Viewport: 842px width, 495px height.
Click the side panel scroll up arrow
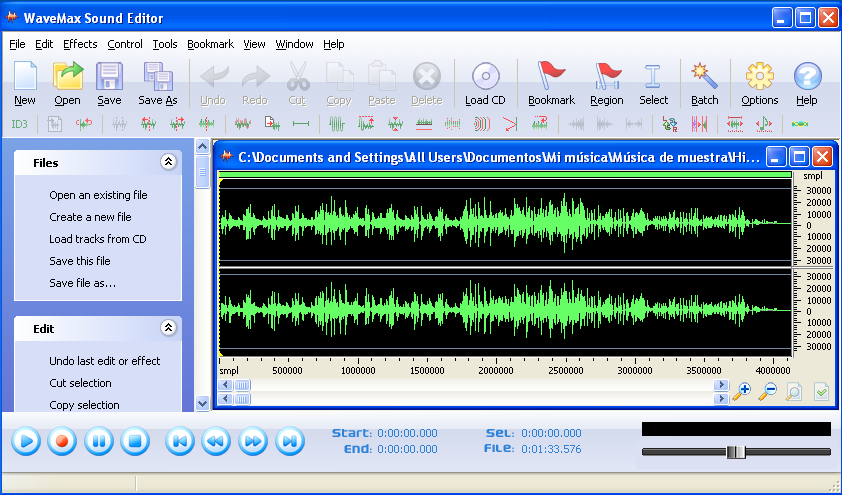202,146
